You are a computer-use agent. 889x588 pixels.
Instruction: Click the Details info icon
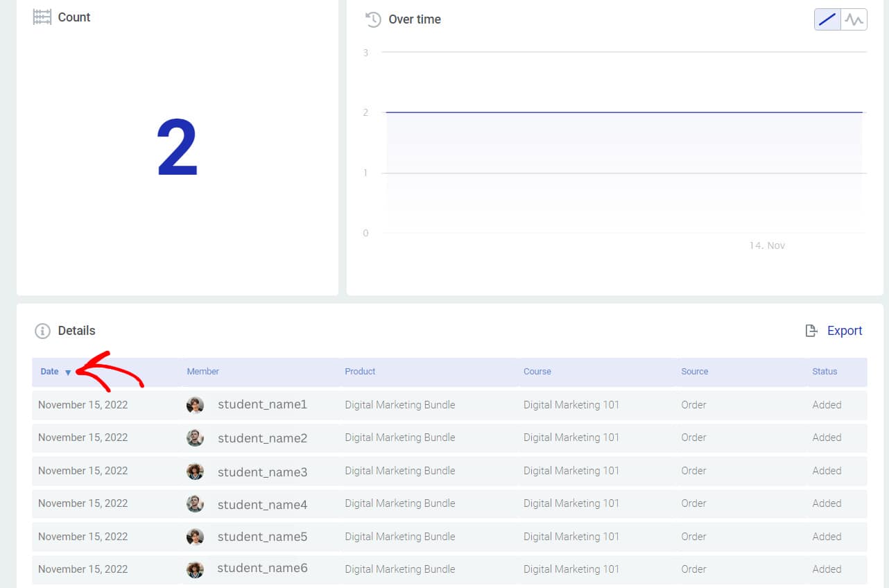[x=42, y=331]
